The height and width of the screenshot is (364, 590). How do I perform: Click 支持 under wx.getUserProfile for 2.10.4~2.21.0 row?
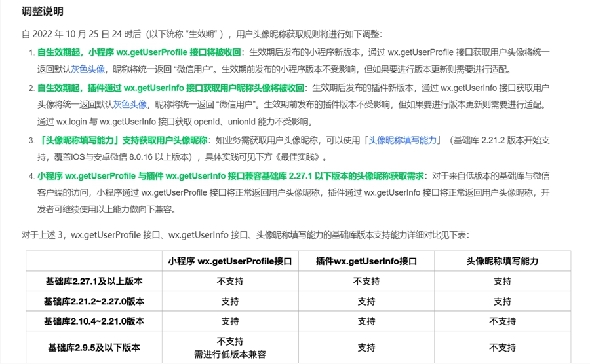pos(230,321)
